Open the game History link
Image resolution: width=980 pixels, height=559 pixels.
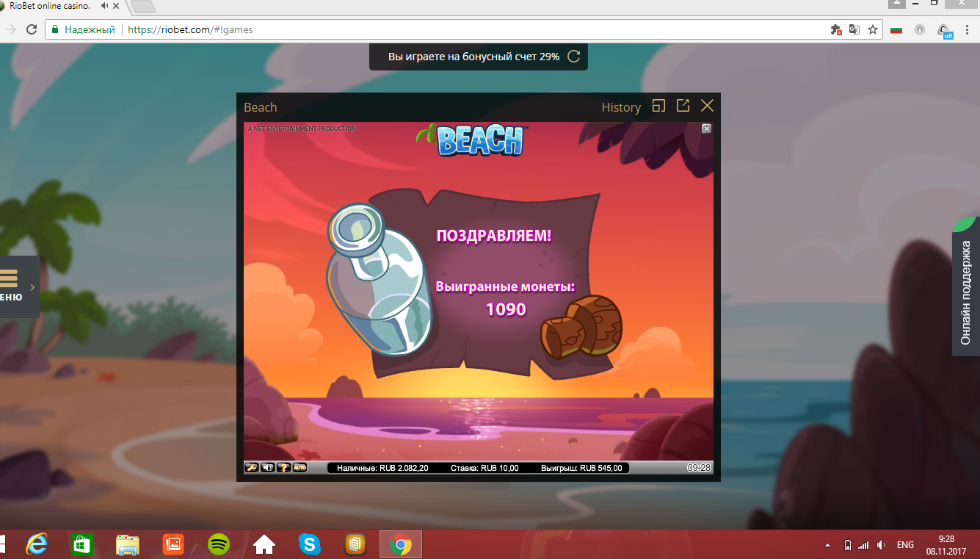[x=621, y=107]
